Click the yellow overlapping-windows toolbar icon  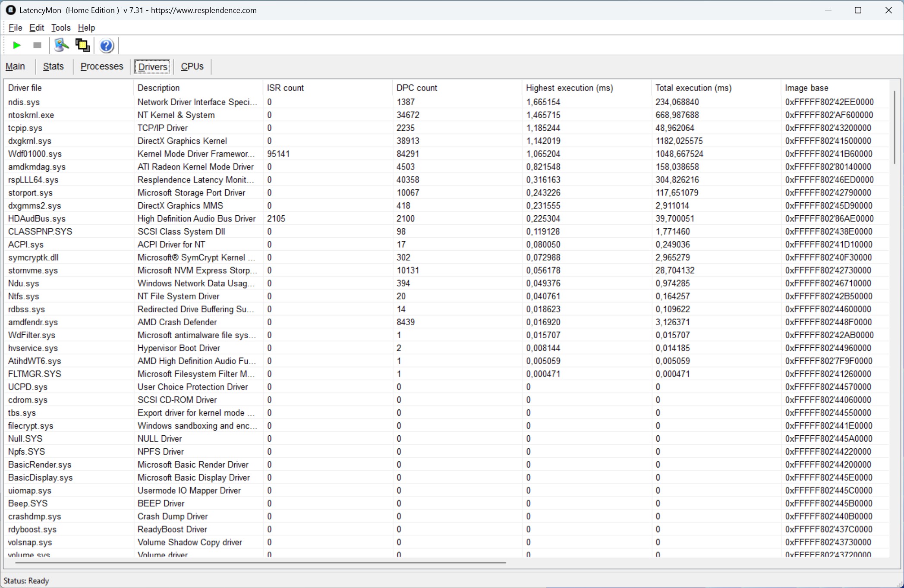click(x=82, y=45)
